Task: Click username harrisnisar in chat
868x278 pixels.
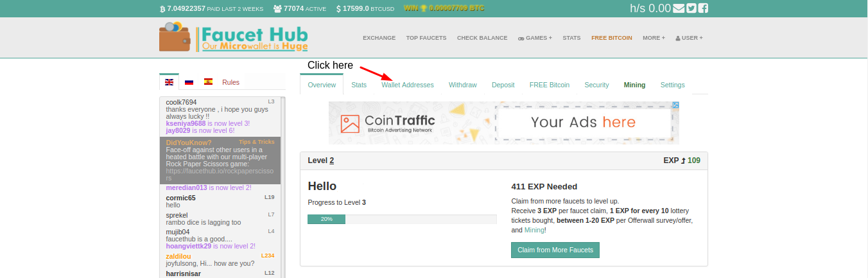Action: [183, 274]
